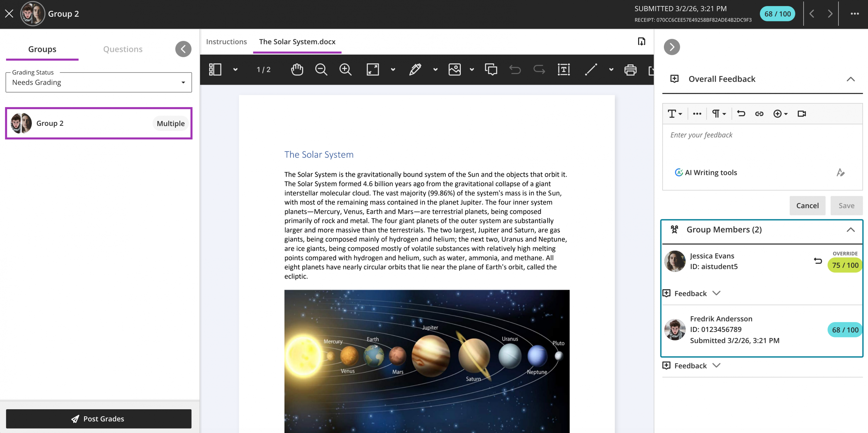
Task: Record video feedback in the feedback editor
Action: tap(802, 114)
